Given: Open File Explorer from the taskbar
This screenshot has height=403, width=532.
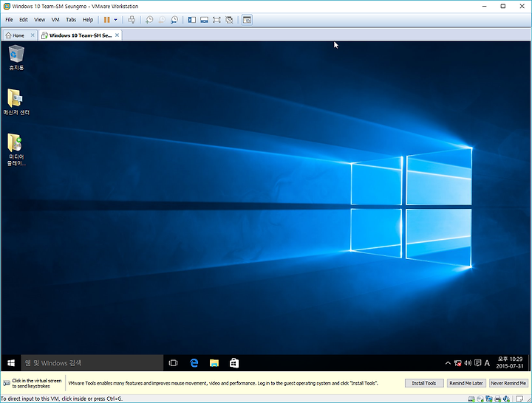Looking at the screenshot, I should [214, 363].
